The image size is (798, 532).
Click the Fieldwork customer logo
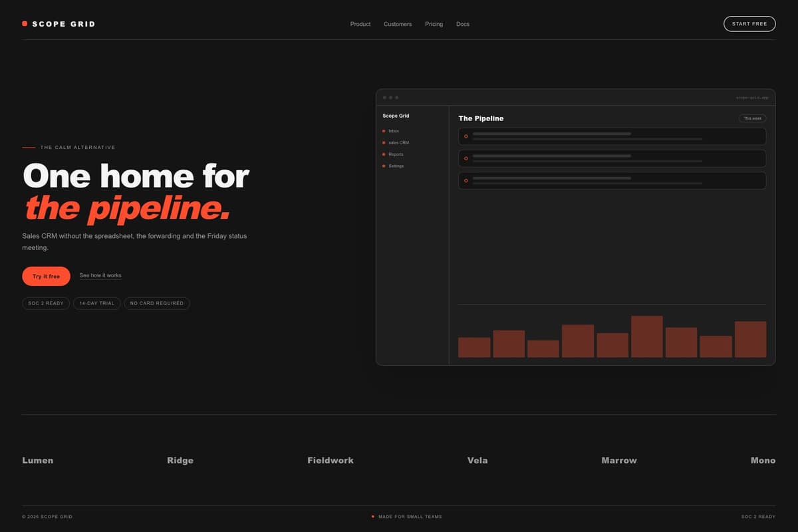point(331,460)
